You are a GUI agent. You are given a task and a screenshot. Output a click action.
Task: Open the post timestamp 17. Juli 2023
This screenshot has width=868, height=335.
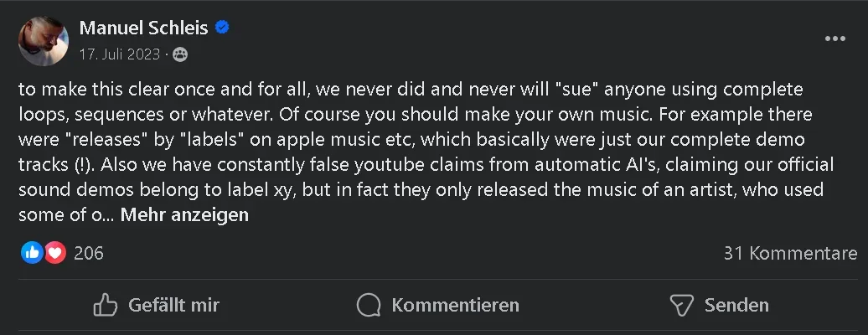[121, 54]
